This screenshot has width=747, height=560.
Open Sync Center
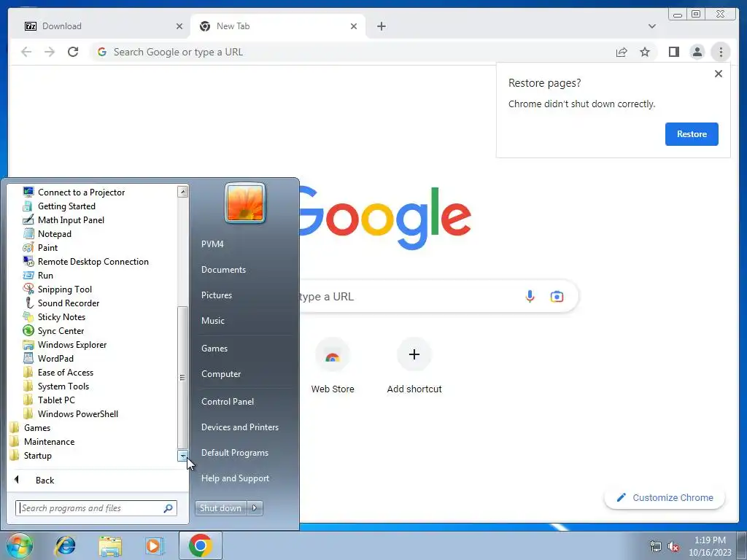pyautogui.click(x=53, y=330)
